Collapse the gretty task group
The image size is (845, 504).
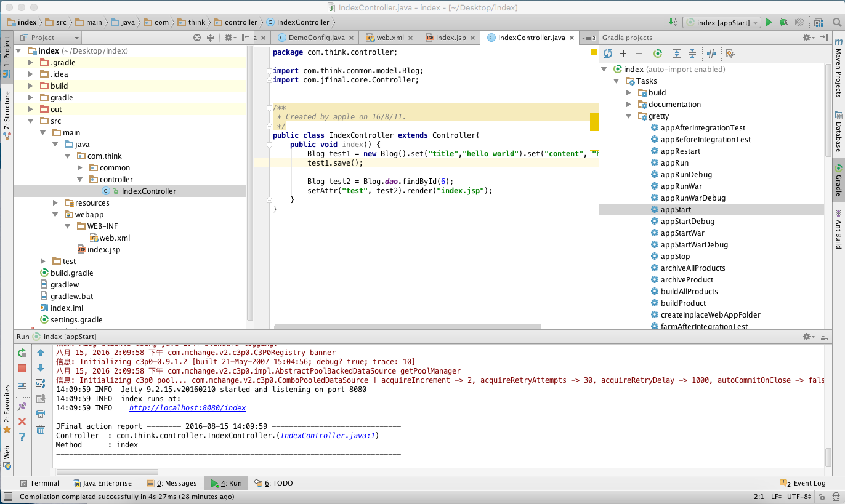tap(629, 116)
